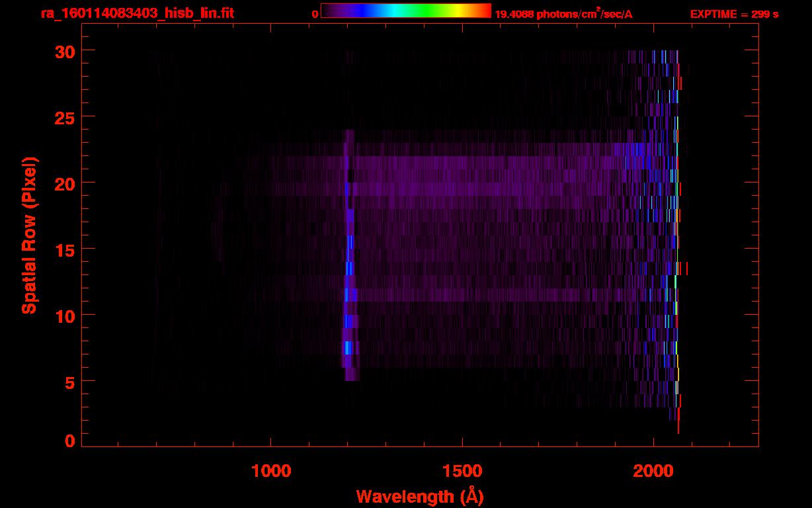Click the 0 spatial row tick label

click(69, 440)
